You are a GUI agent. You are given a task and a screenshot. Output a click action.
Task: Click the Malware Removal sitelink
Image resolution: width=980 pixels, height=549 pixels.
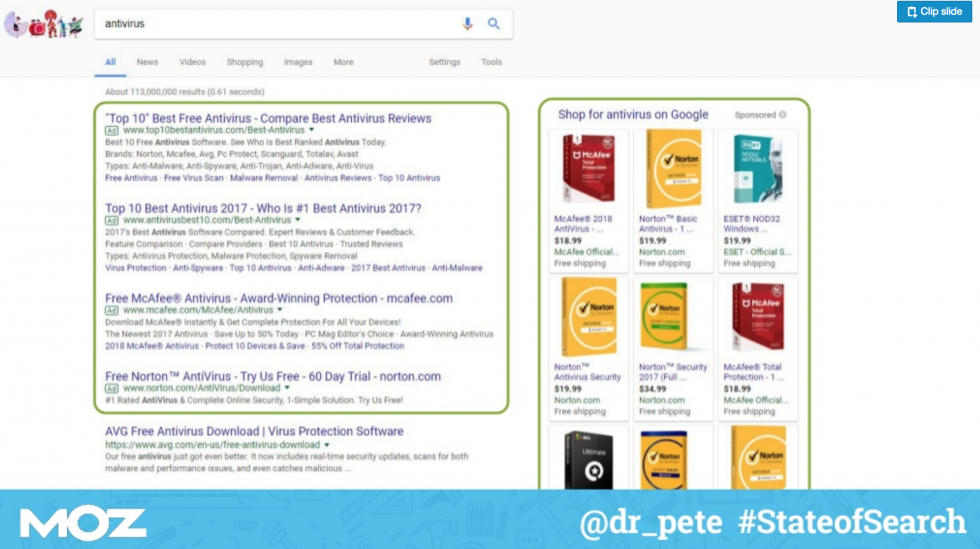point(264,178)
